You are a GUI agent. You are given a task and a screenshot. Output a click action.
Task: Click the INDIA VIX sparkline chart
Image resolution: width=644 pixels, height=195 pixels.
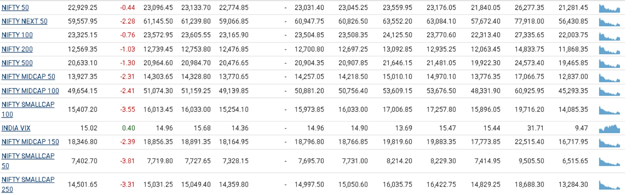[609, 129]
